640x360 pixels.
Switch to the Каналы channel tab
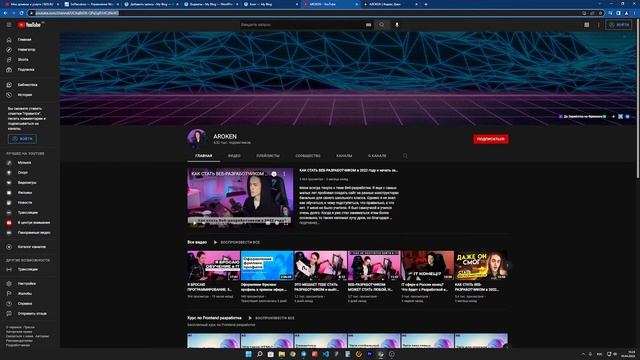(344, 156)
